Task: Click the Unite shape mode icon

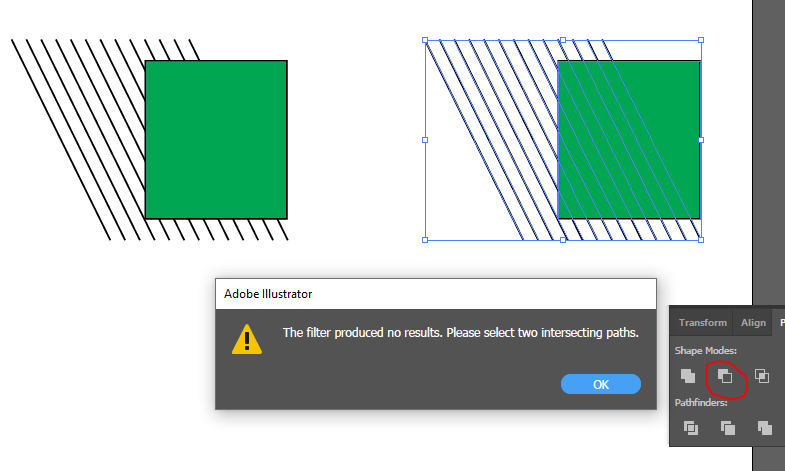Action: point(688,376)
